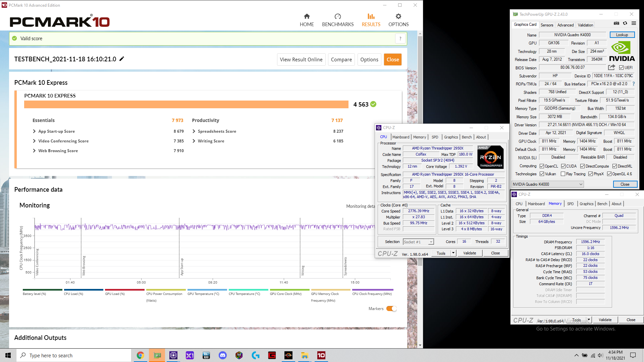Open Mainboard tab in front CPU-Z window
Image resolution: width=644 pixels, height=362 pixels.
pyautogui.click(x=401, y=137)
